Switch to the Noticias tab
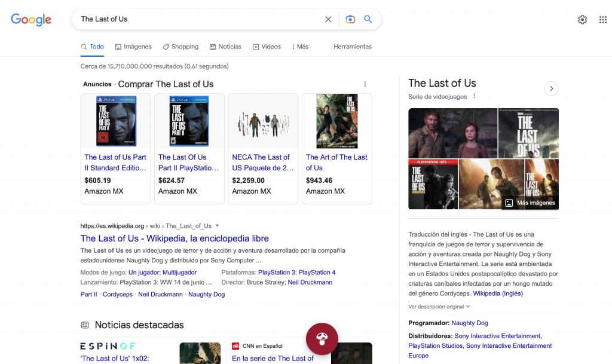The width and height of the screenshot is (612, 364). tap(225, 47)
